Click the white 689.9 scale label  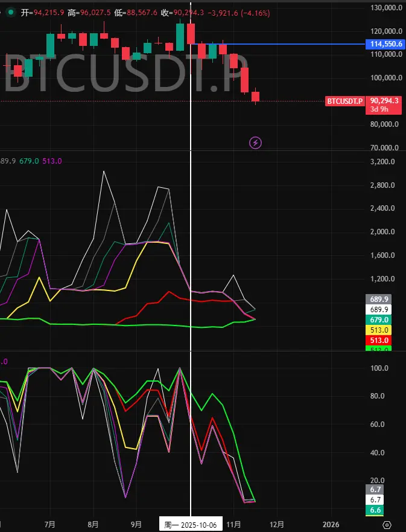click(x=379, y=309)
